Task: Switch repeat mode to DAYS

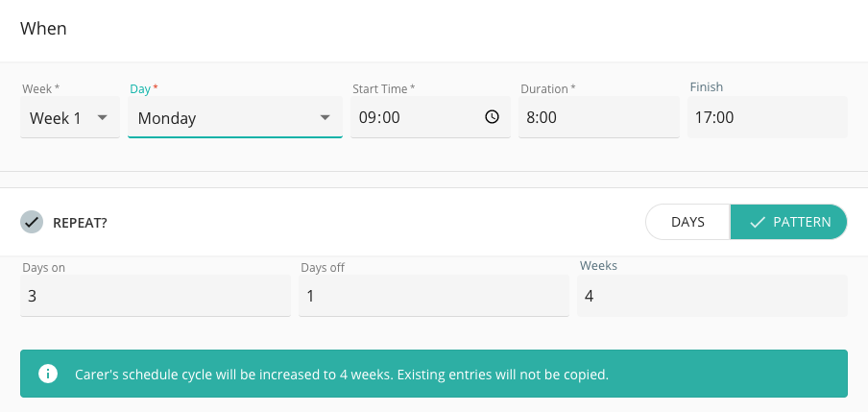Action: pos(687,222)
